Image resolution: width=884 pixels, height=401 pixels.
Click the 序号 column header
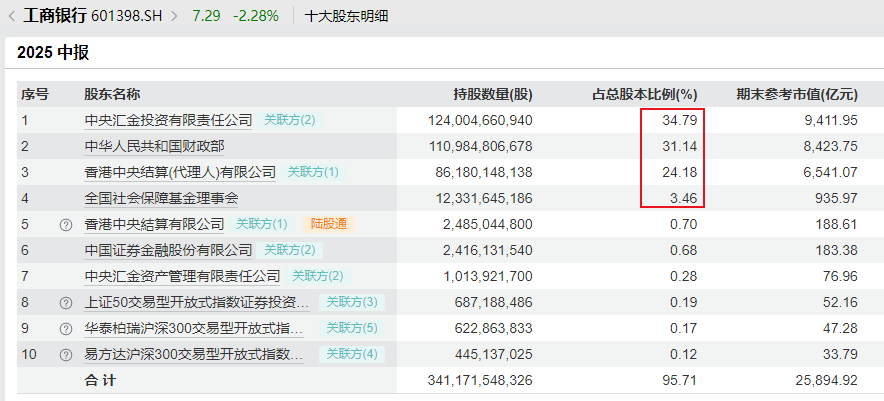(x=35, y=94)
